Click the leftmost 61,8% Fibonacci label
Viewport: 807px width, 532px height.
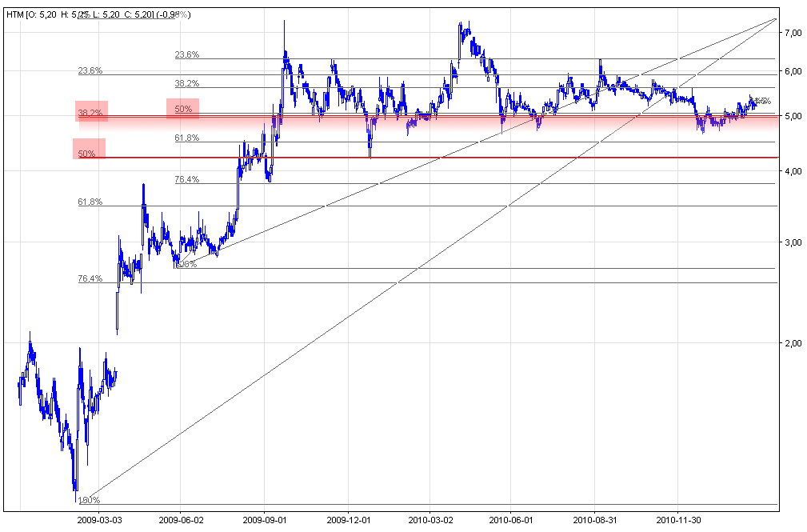pyautogui.click(x=90, y=202)
